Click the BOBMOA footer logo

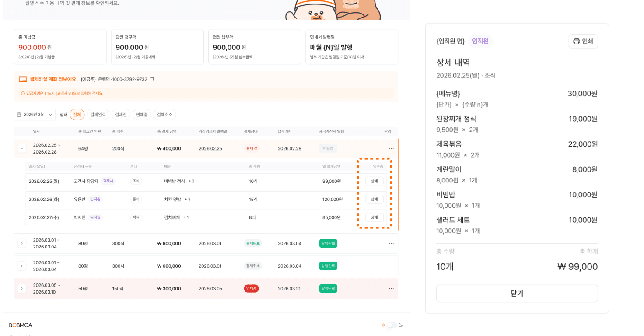pos(21,325)
